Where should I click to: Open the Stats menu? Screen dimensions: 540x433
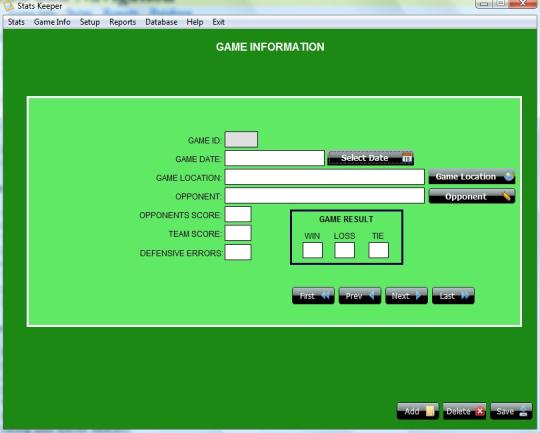pos(16,22)
